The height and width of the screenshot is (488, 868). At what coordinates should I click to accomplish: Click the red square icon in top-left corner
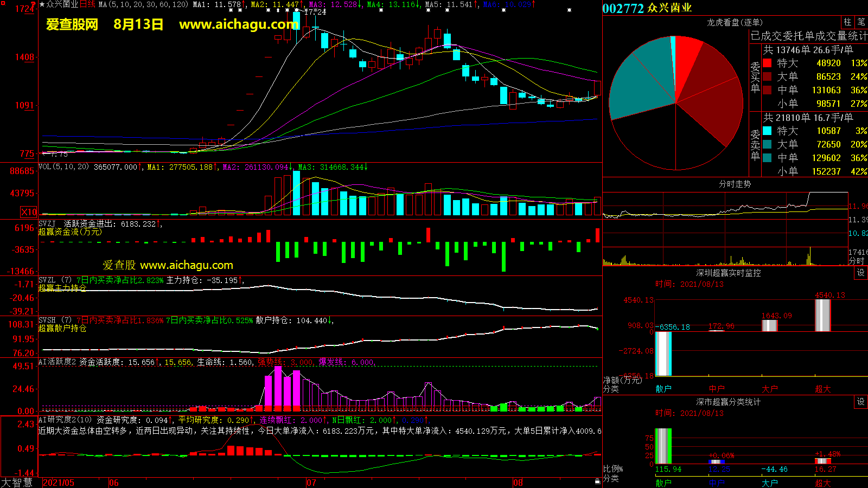3,3
